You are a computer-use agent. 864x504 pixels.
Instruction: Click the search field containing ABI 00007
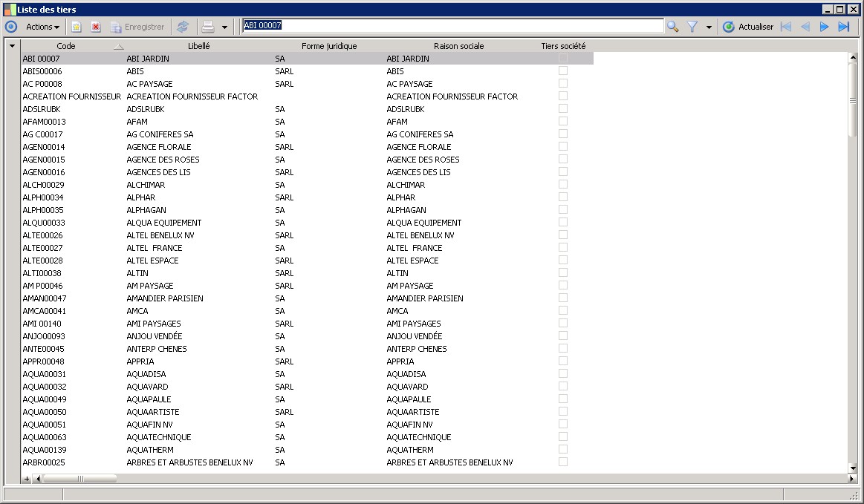click(453, 25)
